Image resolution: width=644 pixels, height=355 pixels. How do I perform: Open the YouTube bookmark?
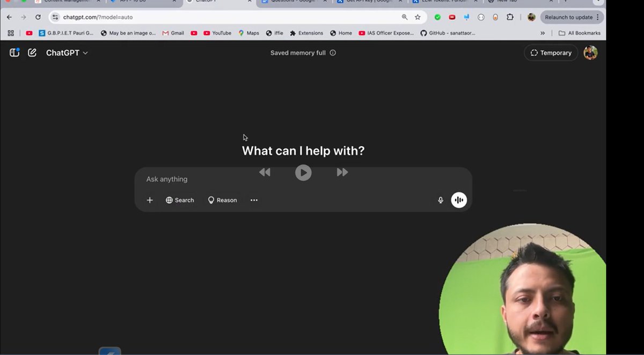[217, 33]
